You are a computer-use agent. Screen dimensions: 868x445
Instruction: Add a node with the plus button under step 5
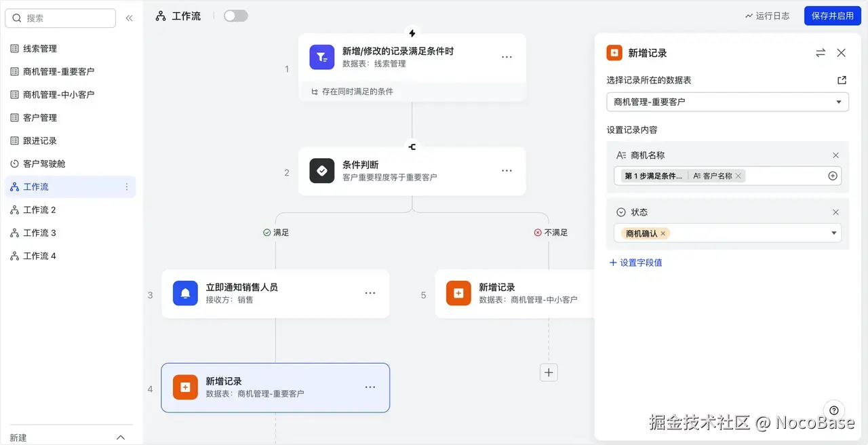tap(549, 372)
